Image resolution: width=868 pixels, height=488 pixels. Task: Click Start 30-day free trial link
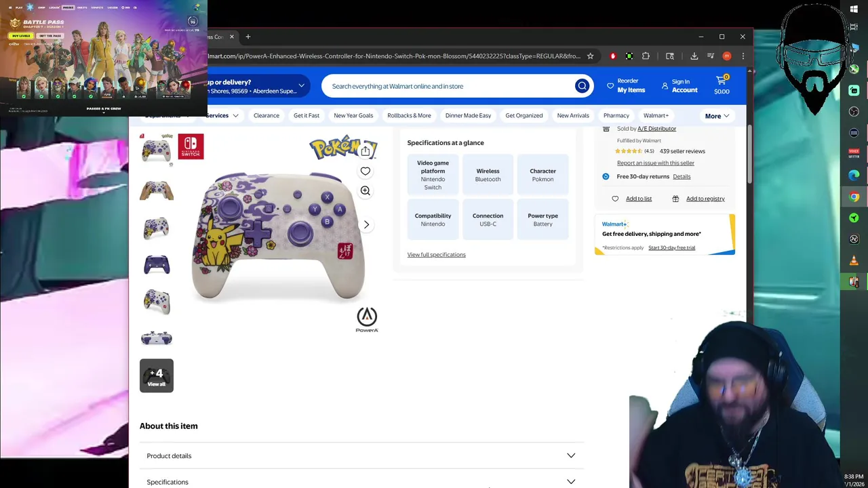point(671,247)
